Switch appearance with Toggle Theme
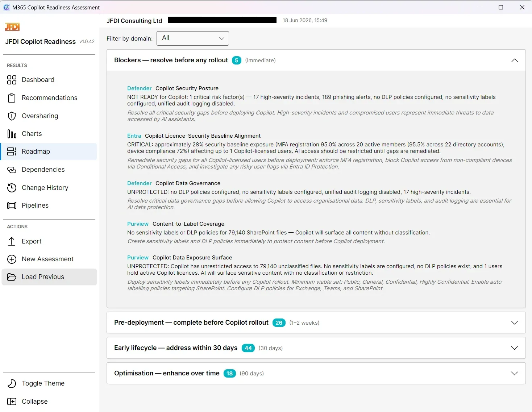This screenshot has height=412, width=532. (x=49, y=383)
